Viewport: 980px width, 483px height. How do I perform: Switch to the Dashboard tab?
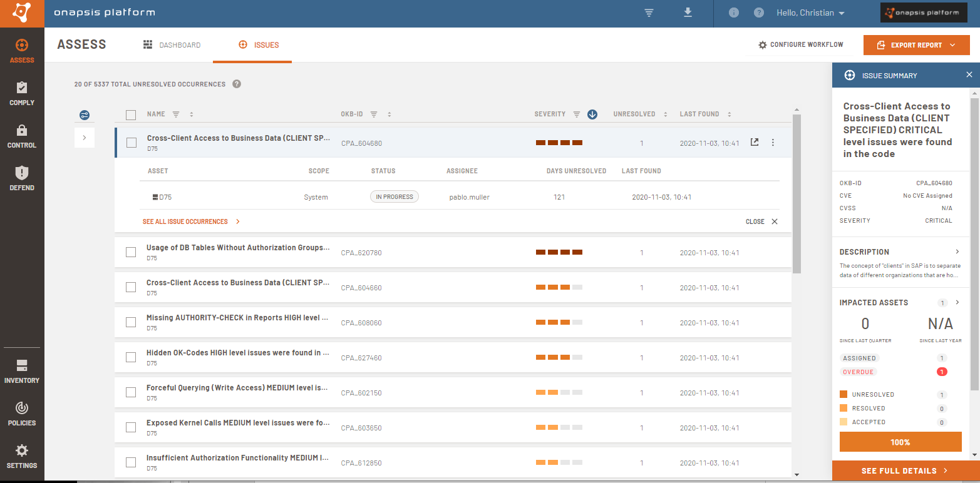(172, 44)
